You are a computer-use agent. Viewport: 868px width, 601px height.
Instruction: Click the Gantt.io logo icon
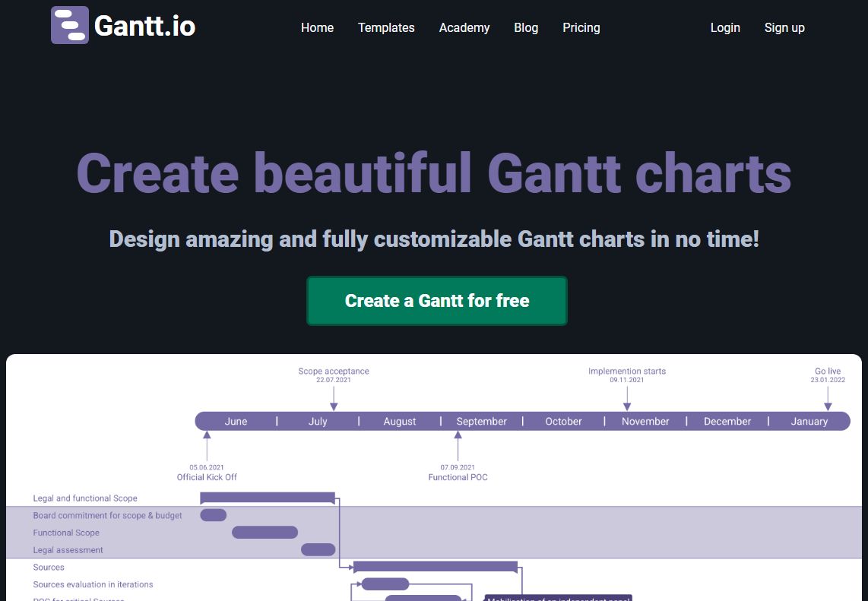tap(70, 25)
